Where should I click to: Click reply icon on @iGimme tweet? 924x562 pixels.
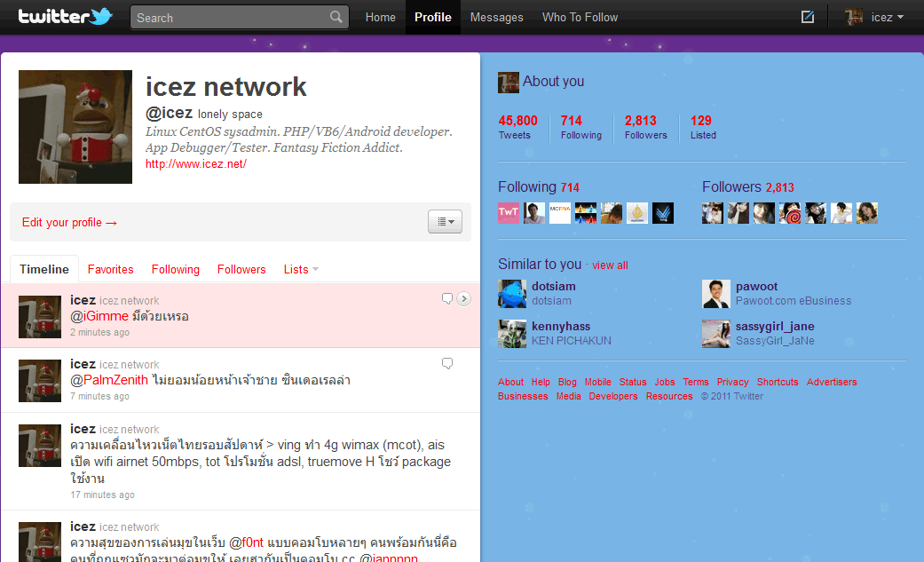click(x=447, y=299)
